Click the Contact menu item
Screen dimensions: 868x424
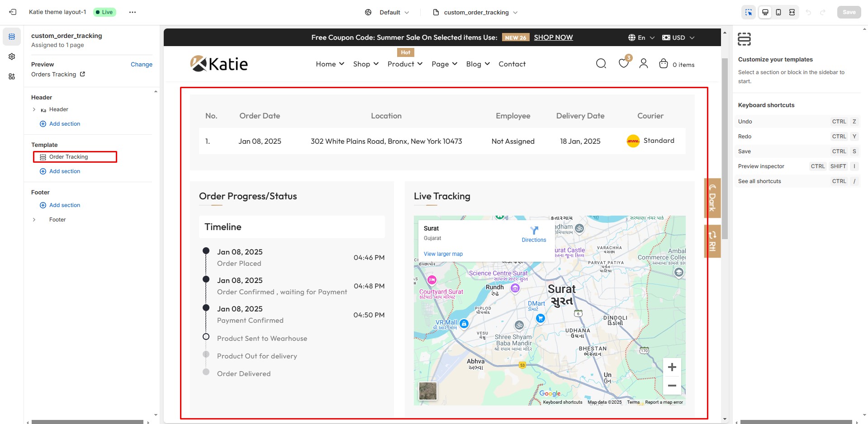coord(512,64)
